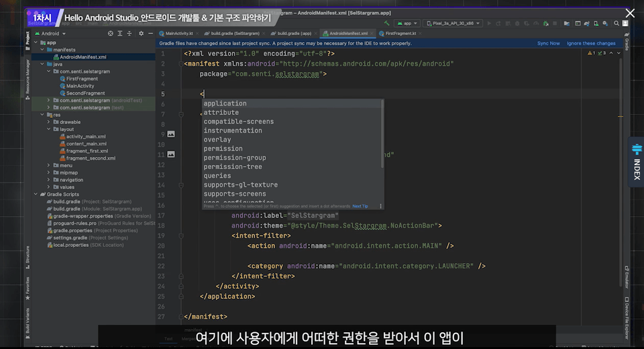Click the Sync Project with Gradle elephant icon
This screenshot has height=349, width=644.
[x=586, y=23]
